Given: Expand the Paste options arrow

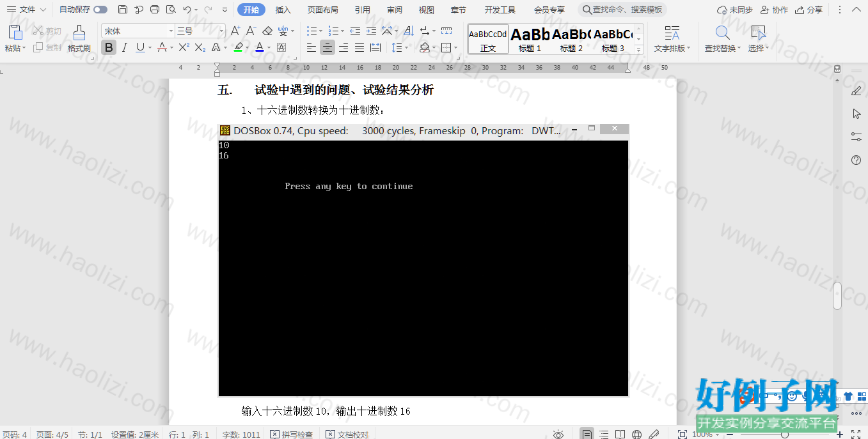Looking at the screenshot, I should (x=24, y=49).
